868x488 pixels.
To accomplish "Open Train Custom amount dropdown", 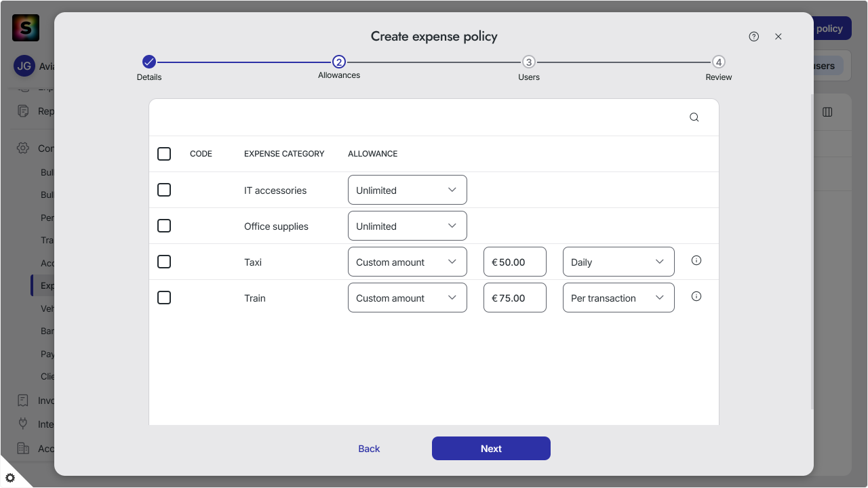I will (x=408, y=298).
